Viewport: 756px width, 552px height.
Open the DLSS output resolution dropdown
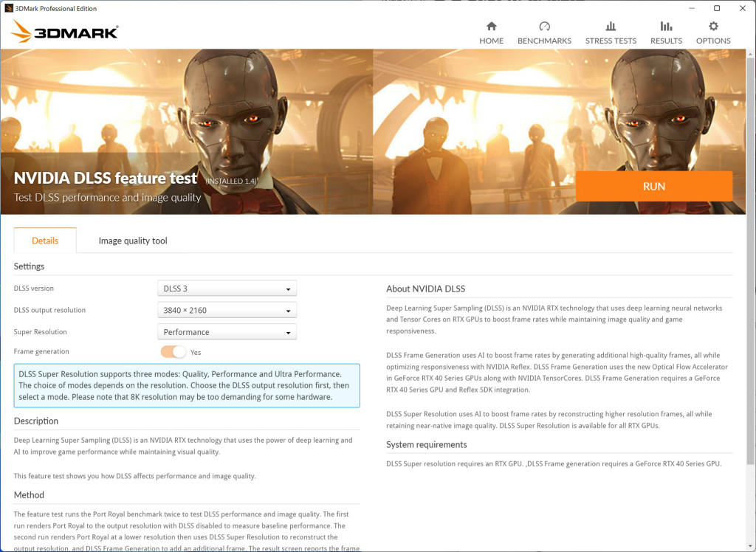point(227,310)
